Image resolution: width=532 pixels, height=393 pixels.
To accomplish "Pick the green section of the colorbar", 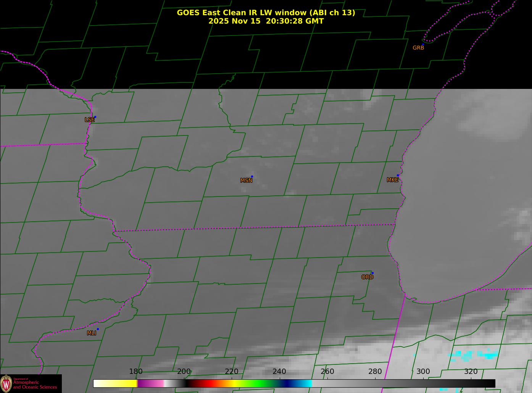I will (x=260, y=383).
